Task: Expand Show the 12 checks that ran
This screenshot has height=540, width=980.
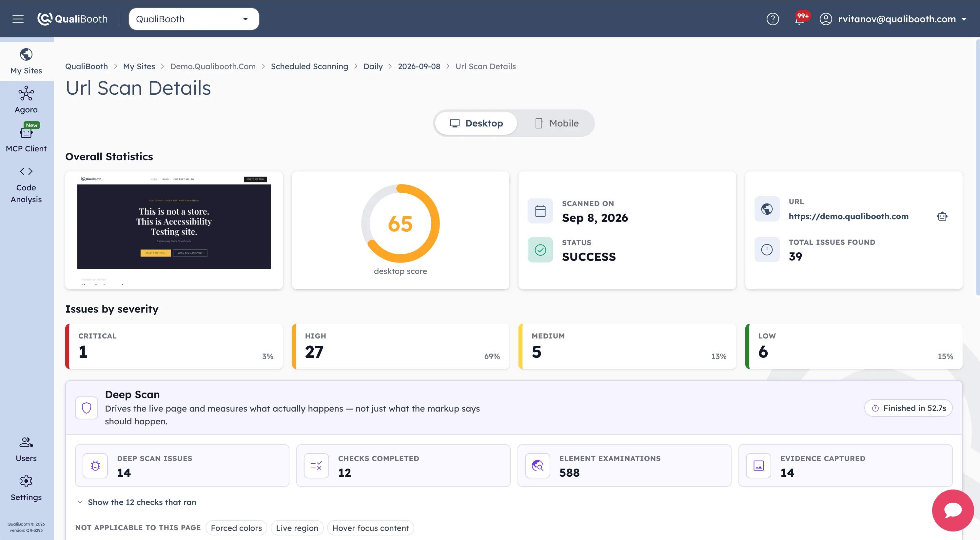Action: pyautogui.click(x=137, y=502)
